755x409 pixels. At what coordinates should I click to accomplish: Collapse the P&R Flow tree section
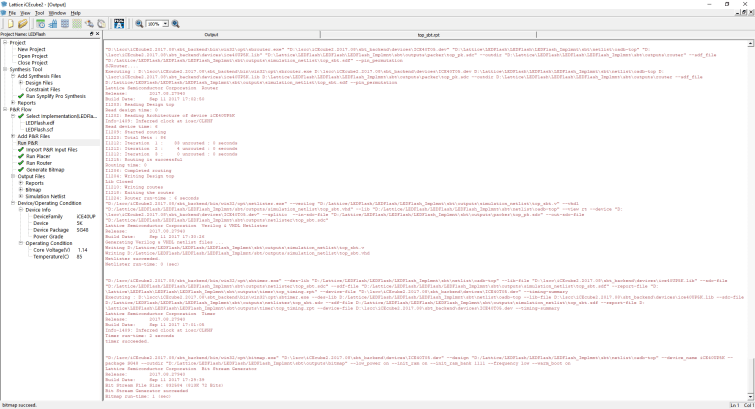5,109
